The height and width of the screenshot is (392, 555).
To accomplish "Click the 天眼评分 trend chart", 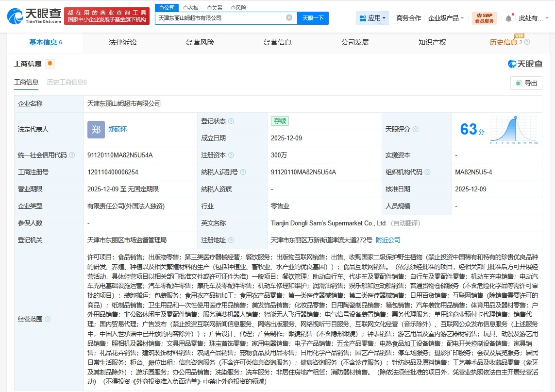I will coord(514,130).
